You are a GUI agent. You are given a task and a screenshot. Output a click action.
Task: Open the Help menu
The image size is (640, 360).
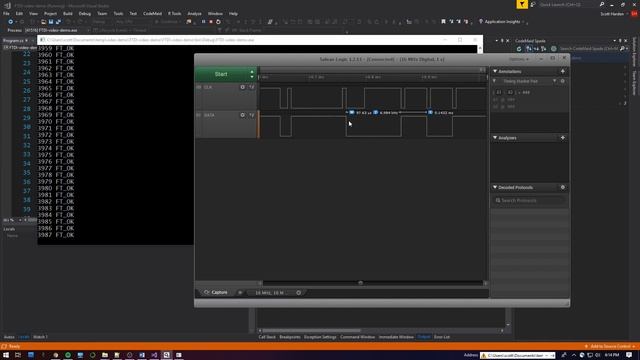233,14
